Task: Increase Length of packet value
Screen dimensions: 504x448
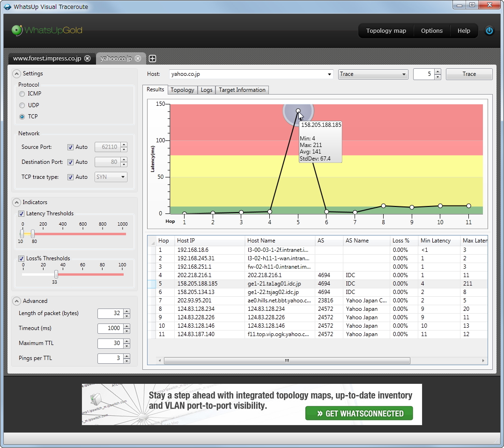Action: 127,311
